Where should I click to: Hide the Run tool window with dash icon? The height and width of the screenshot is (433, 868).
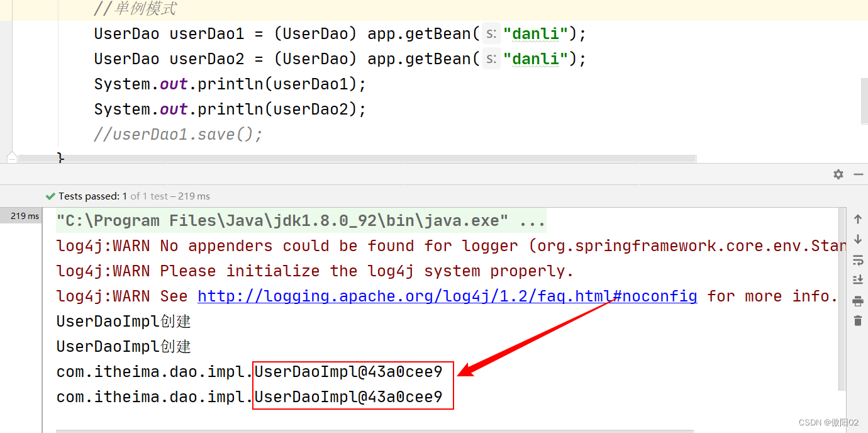[859, 174]
